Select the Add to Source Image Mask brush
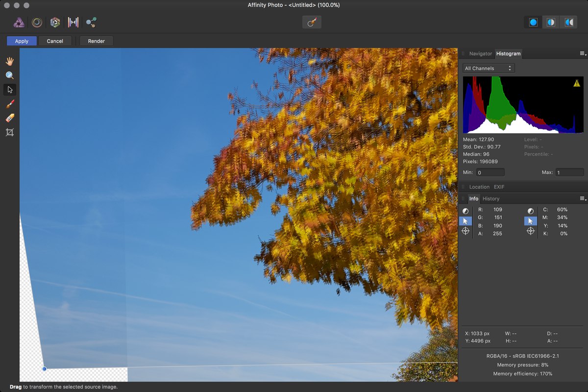 10,104
